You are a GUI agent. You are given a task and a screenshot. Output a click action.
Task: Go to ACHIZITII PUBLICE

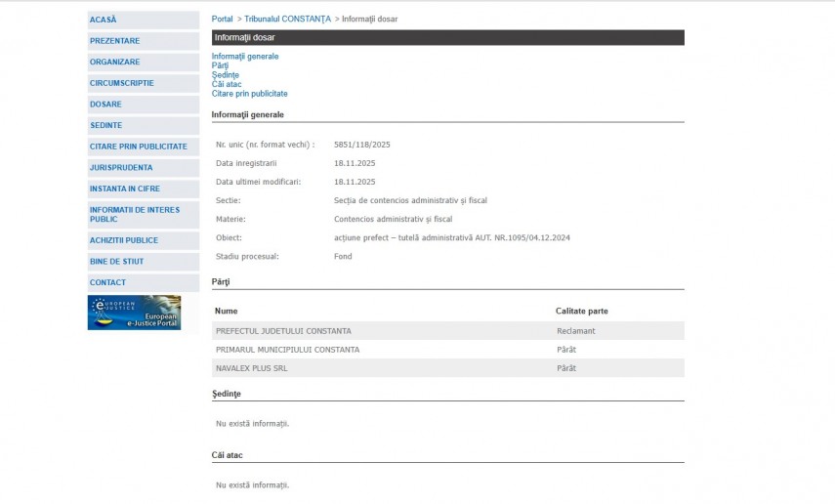[x=124, y=240]
